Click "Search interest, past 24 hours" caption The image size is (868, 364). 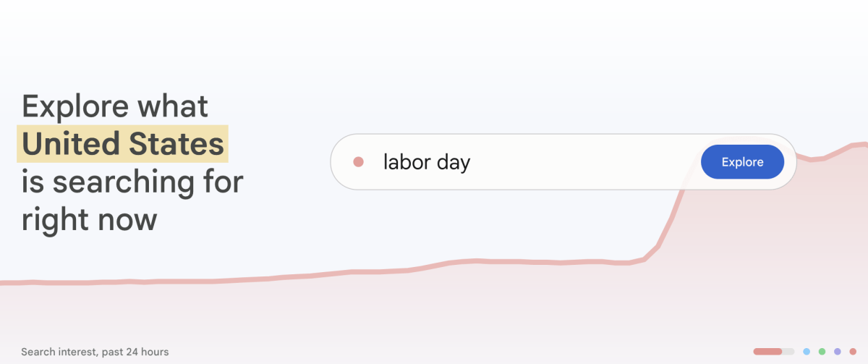pos(95,352)
